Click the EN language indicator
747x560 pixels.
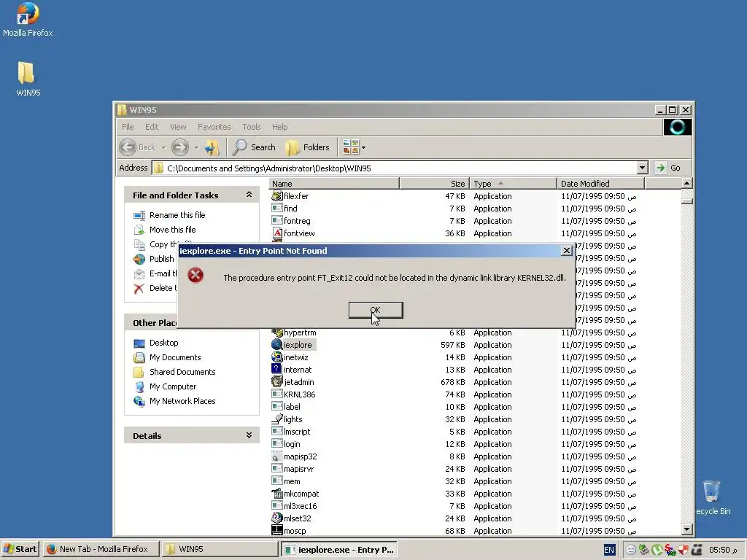click(x=609, y=550)
